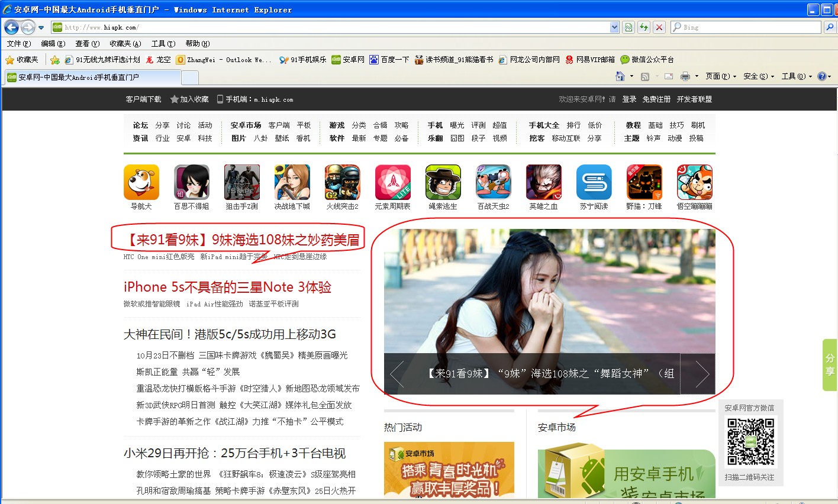The height and width of the screenshot is (504, 838).
Task: Open the 文件(F) menu
Action: 19,44
